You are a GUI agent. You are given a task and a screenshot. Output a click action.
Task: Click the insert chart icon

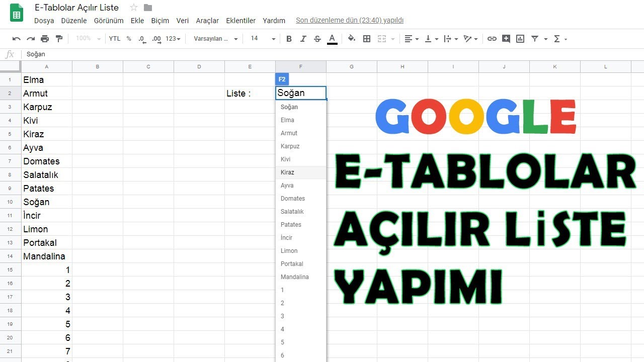point(520,39)
